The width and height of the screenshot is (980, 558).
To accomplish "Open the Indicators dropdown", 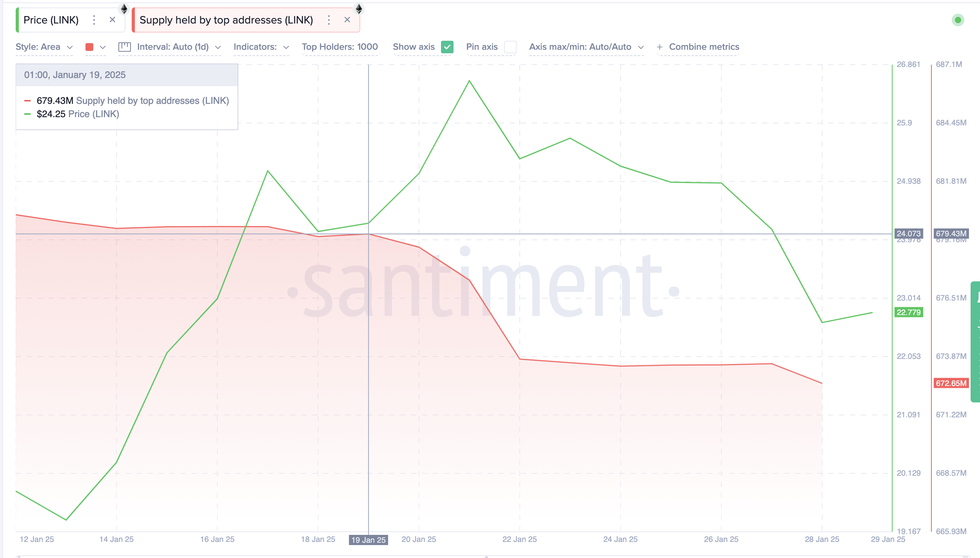I will point(261,47).
